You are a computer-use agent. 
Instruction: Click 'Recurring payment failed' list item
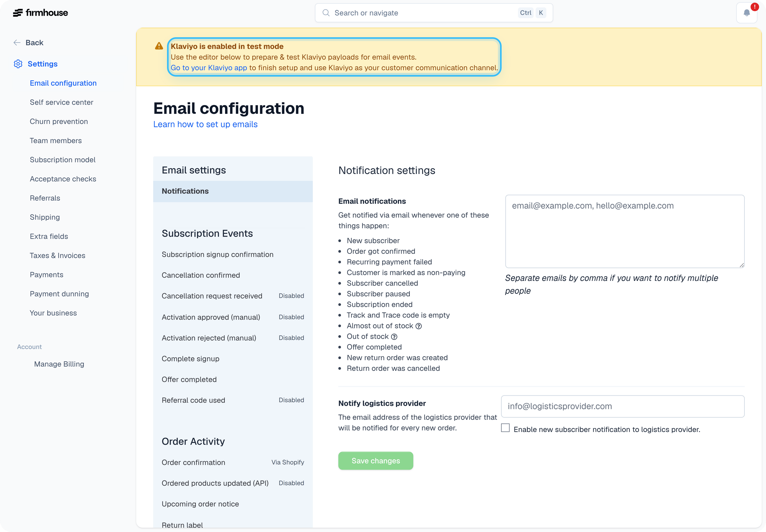[389, 262]
